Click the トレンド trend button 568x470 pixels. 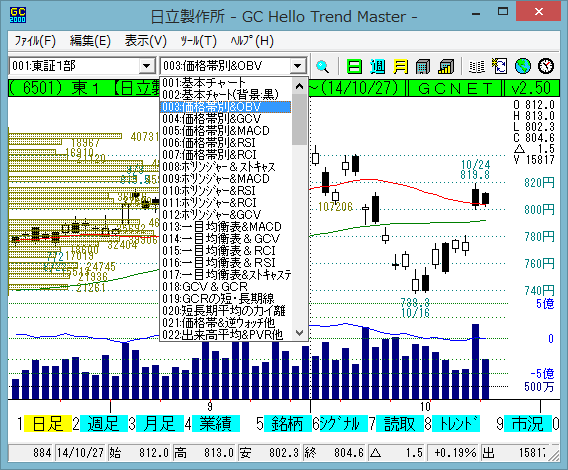click(x=456, y=423)
